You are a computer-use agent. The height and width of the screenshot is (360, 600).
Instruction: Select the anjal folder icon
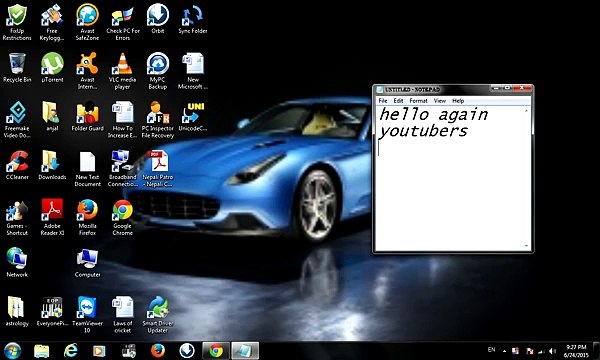point(52,117)
